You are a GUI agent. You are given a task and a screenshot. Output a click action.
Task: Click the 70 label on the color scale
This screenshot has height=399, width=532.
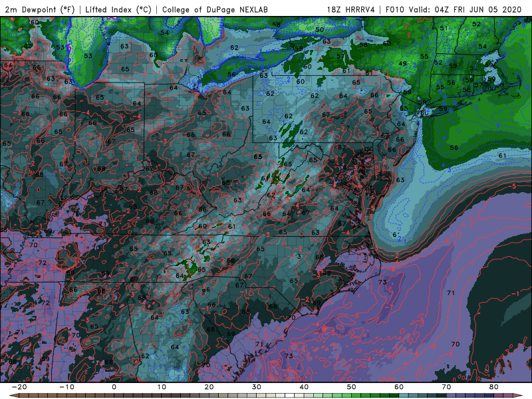446,387
